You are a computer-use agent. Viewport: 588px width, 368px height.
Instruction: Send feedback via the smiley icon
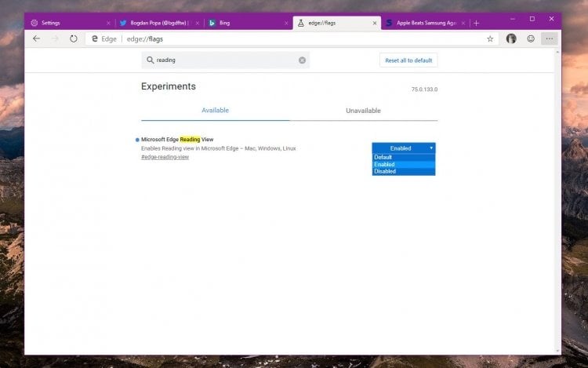[x=531, y=38]
